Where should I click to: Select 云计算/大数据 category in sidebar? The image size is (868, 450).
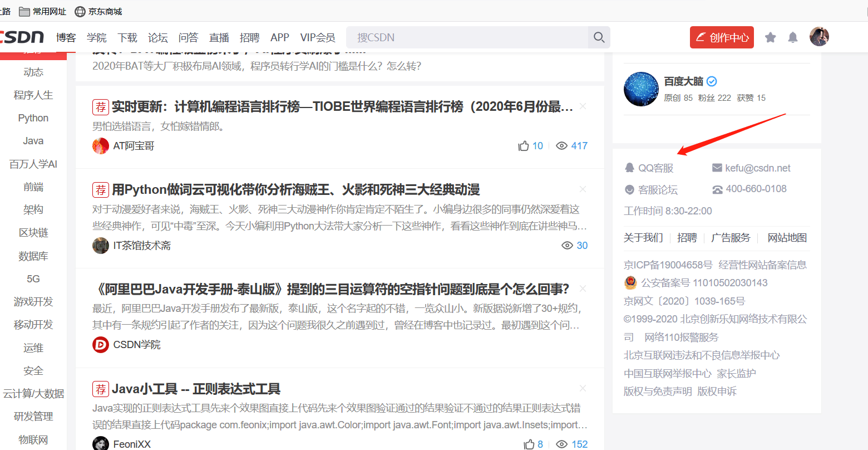coord(33,393)
